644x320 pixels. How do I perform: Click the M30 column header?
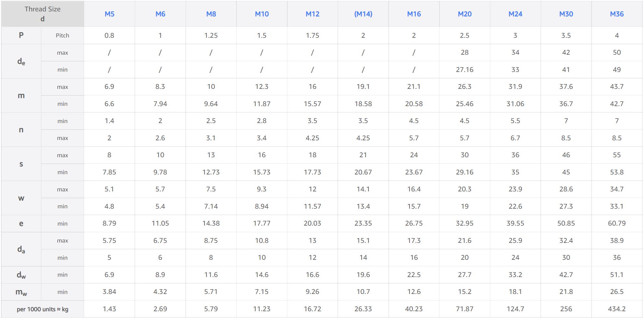pyautogui.click(x=566, y=14)
